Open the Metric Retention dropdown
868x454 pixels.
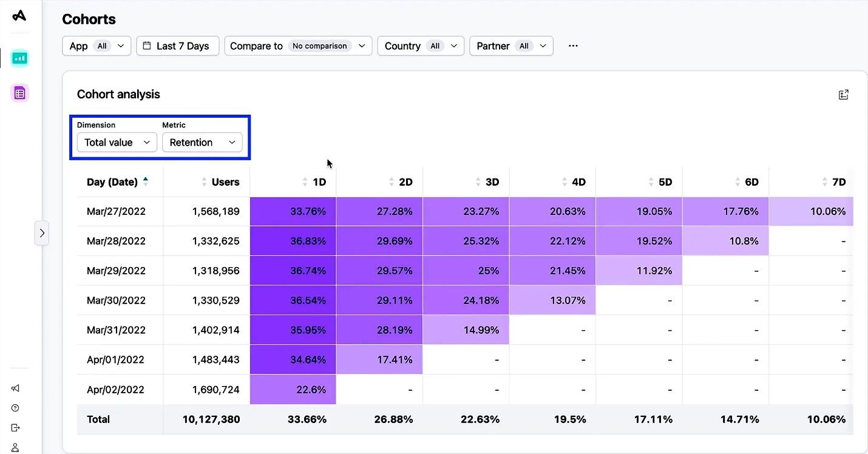[x=202, y=143]
